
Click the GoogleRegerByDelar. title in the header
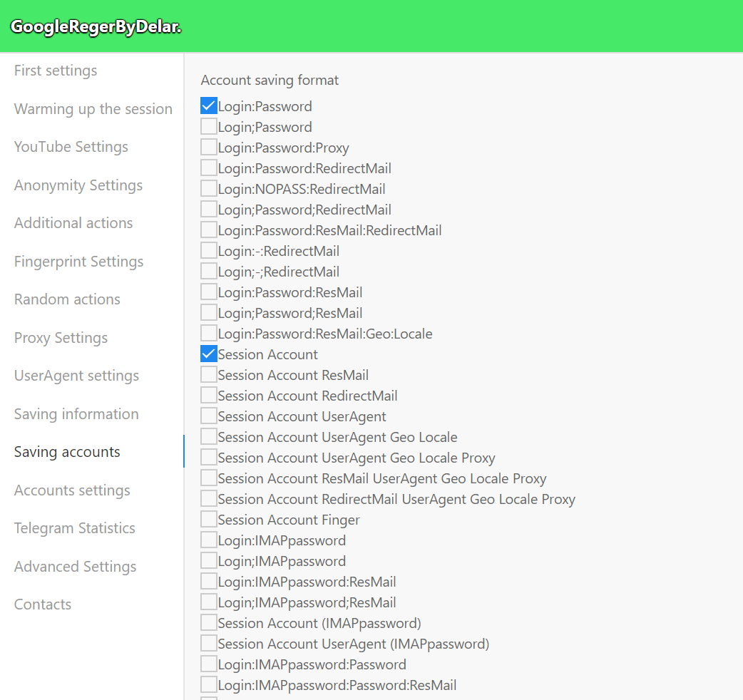96,27
